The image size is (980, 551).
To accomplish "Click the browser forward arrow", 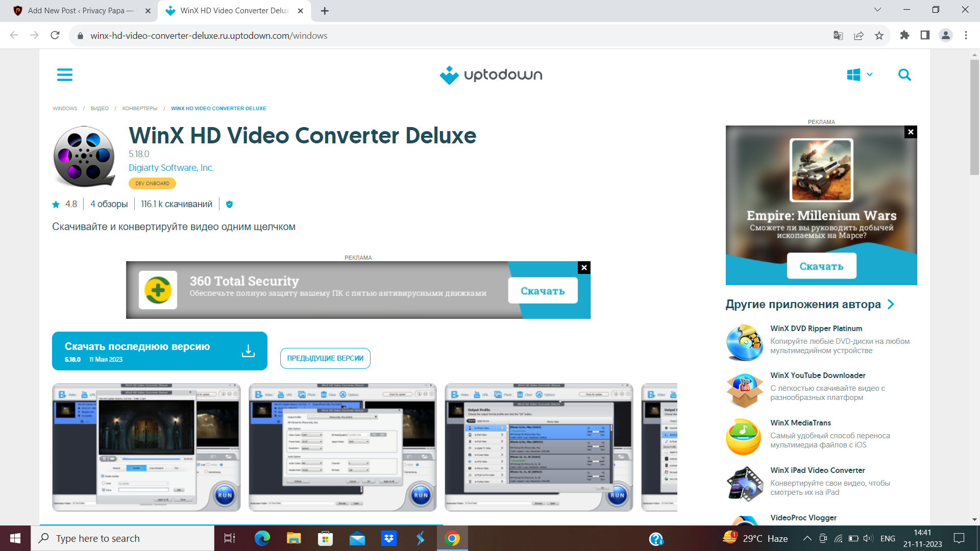I will coord(34,35).
